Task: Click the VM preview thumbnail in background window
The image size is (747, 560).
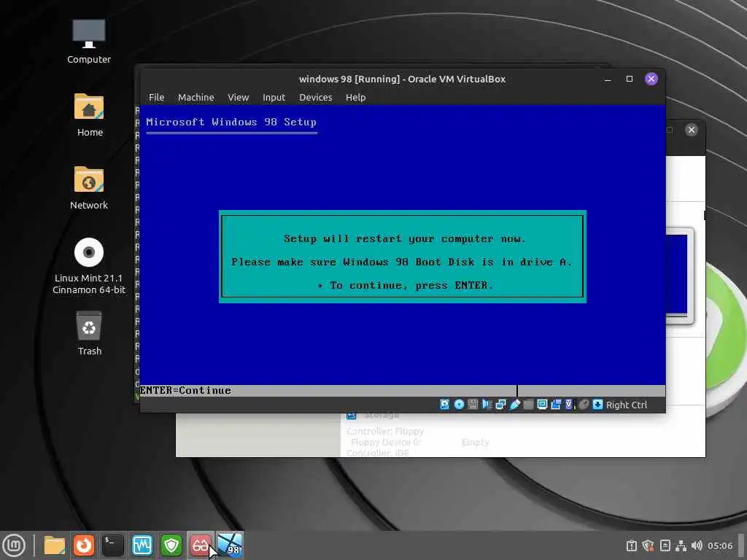Action: (678, 275)
